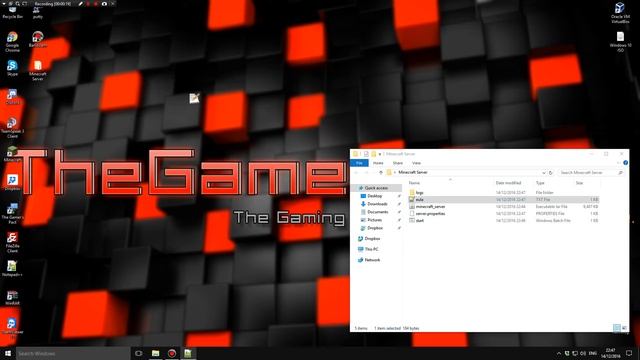Open the Home ribbon tab
The height and width of the screenshot is (360, 640).
tap(378, 163)
